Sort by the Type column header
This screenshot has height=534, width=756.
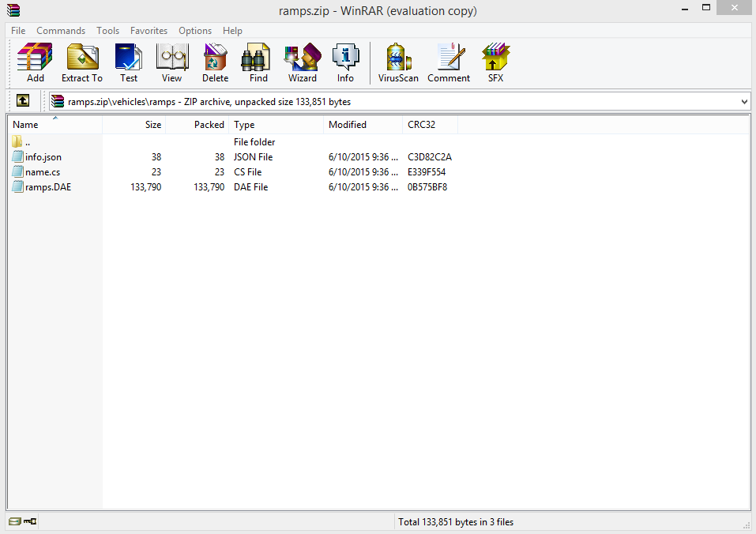(x=276, y=124)
